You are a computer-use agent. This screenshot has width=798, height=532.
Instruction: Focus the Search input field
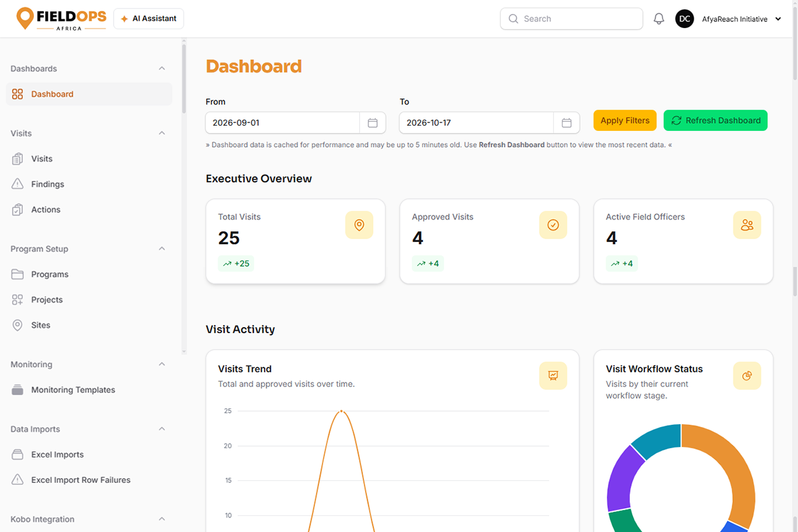(x=571, y=19)
